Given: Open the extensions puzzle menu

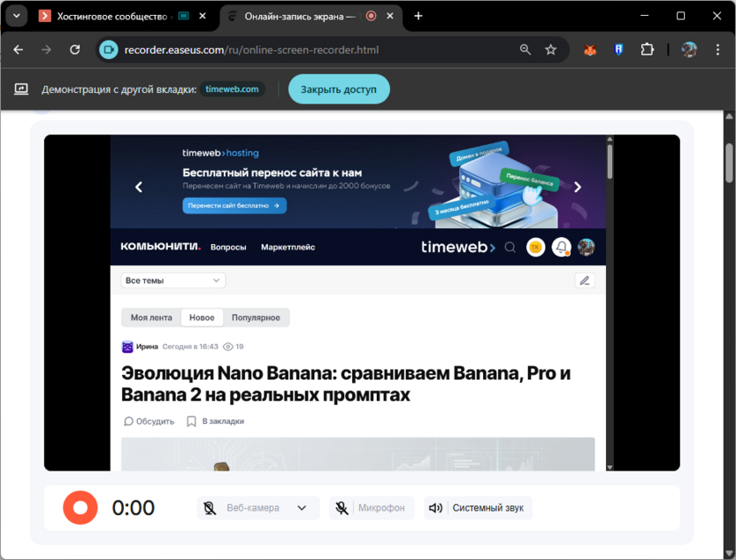Looking at the screenshot, I should [648, 50].
